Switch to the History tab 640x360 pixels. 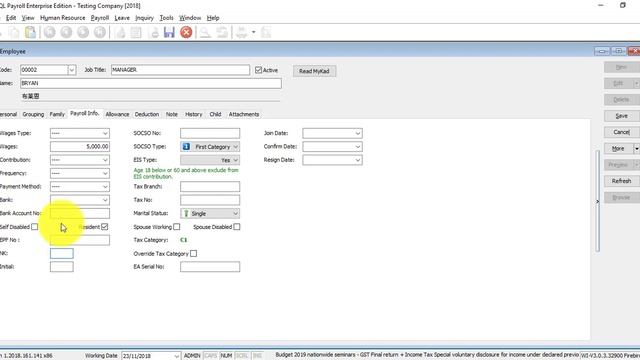tap(193, 114)
